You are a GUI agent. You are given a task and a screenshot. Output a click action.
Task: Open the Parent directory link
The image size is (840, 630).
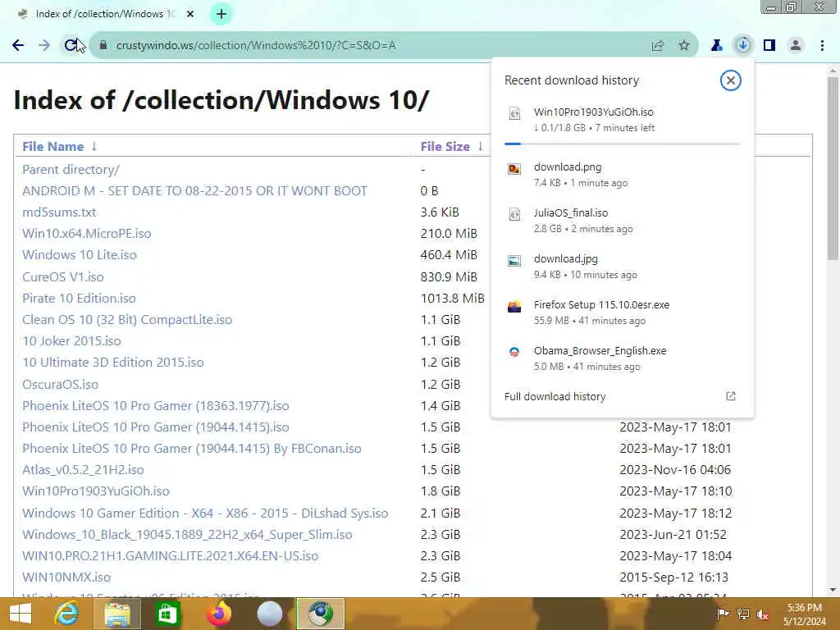pyautogui.click(x=71, y=169)
